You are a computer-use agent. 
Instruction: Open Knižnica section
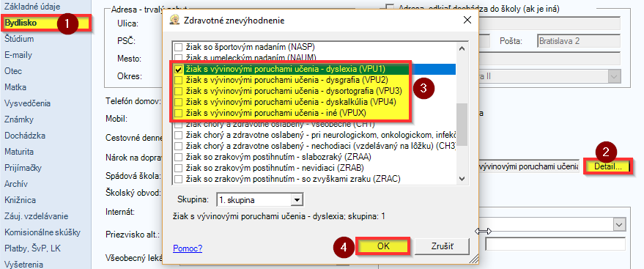(x=20, y=200)
